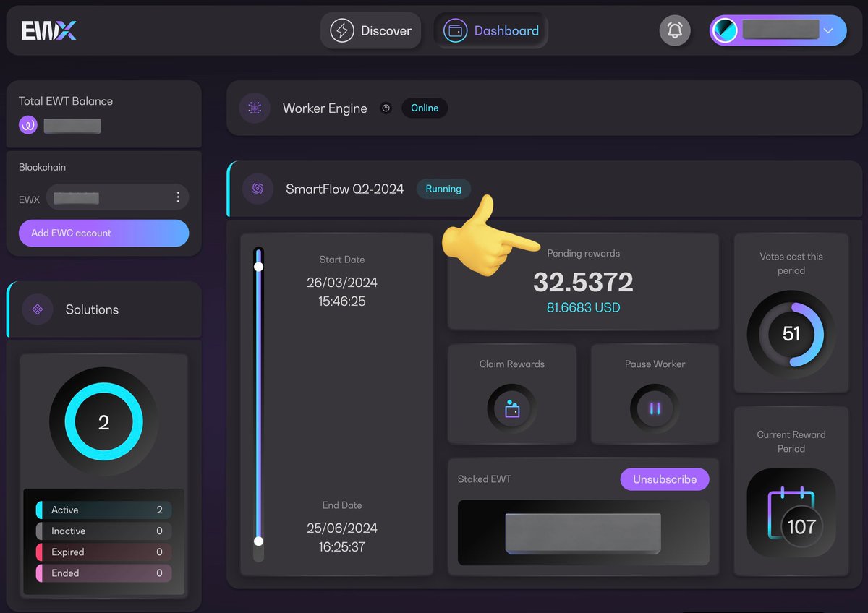Open the notification bell
The width and height of the screenshot is (868, 613).
click(x=675, y=30)
